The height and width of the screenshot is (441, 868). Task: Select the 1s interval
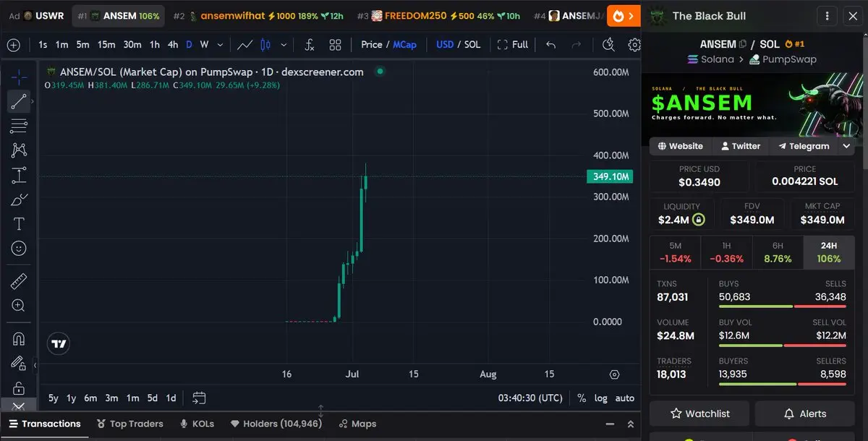coord(43,45)
